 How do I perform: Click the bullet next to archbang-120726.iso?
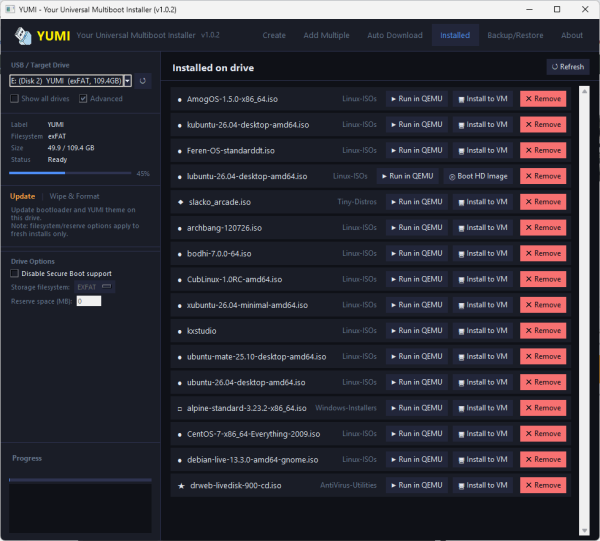click(x=180, y=228)
